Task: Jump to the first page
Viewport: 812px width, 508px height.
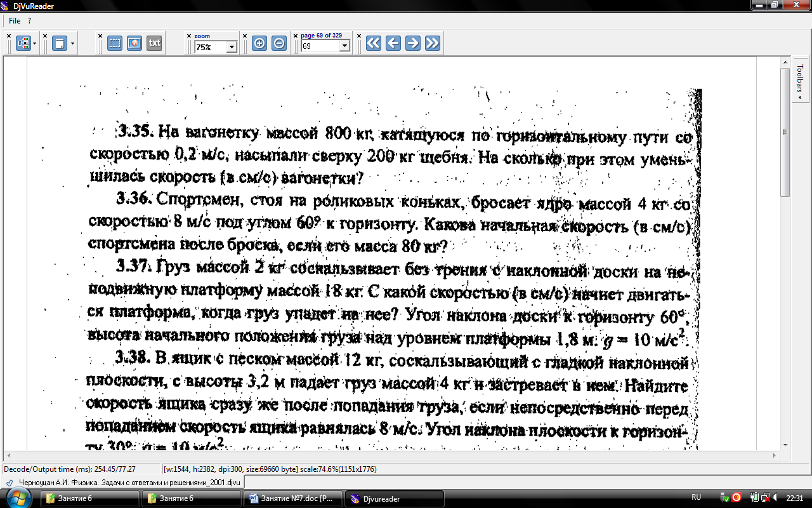Action: (x=374, y=43)
